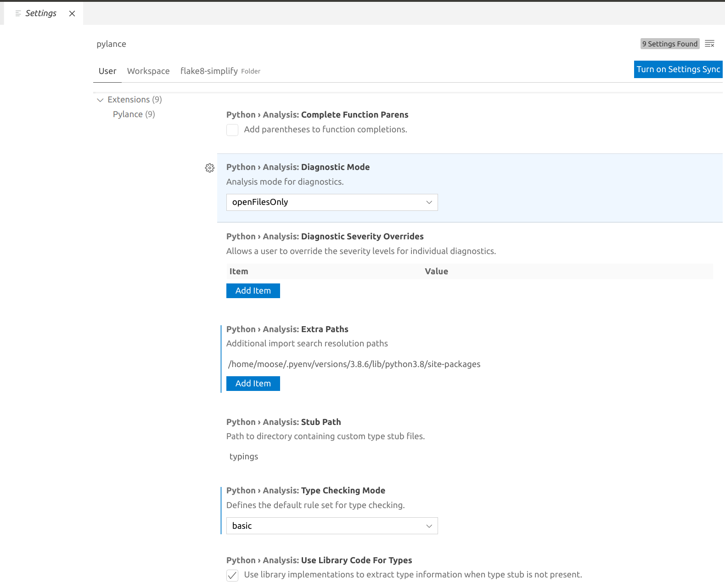Click the Settings tab file icon
Screen dimensions: 725x588
pyautogui.click(x=18, y=13)
